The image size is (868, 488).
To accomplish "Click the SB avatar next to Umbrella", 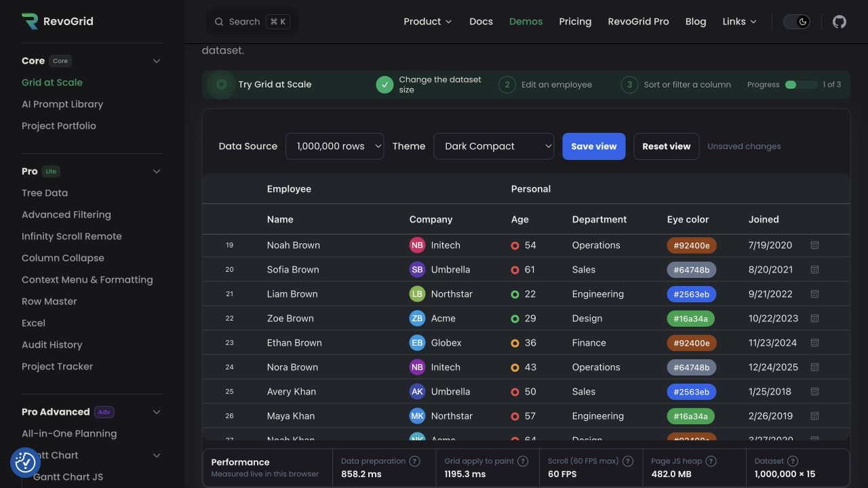I will (417, 270).
